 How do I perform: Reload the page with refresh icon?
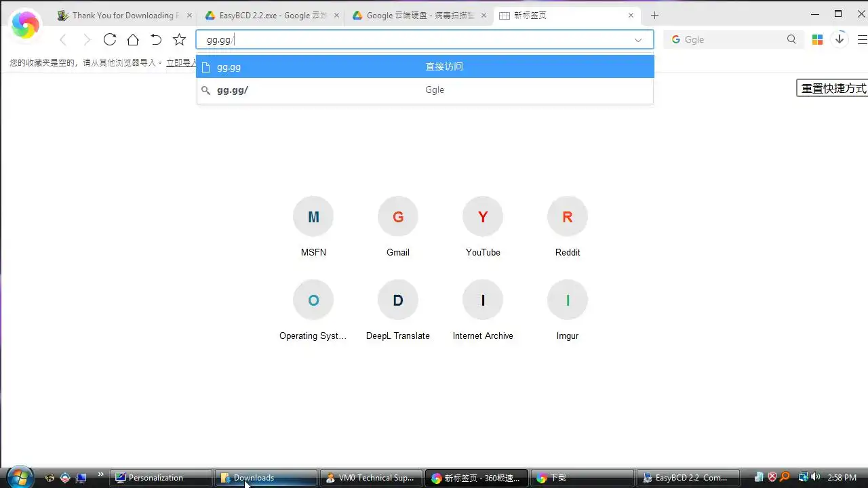(x=110, y=39)
